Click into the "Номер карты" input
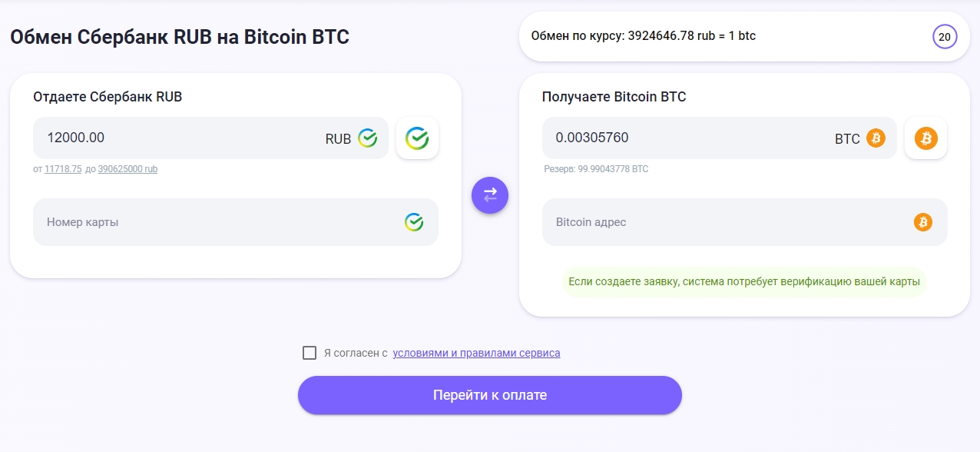Image resolution: width=980 pixels, height=452 pixels. 215,222
